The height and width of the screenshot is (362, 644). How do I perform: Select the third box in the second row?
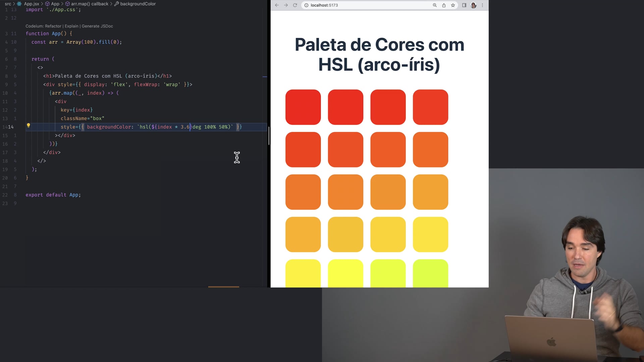click(388, 149)
